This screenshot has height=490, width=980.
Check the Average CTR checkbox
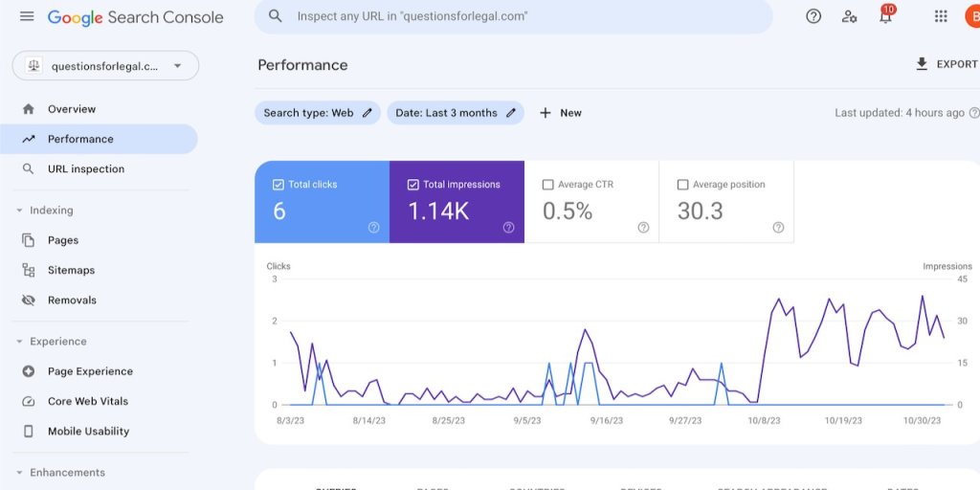pos(547,185)
